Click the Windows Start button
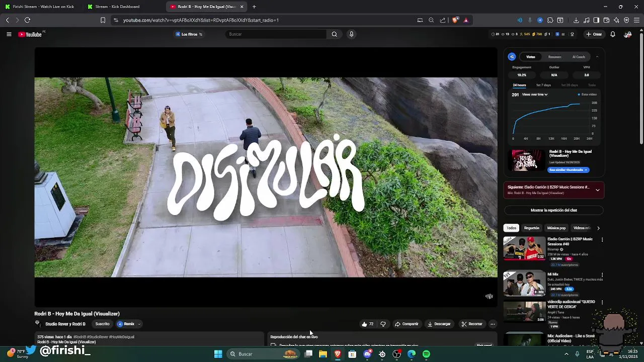644x362 pixels. point(218,354)
